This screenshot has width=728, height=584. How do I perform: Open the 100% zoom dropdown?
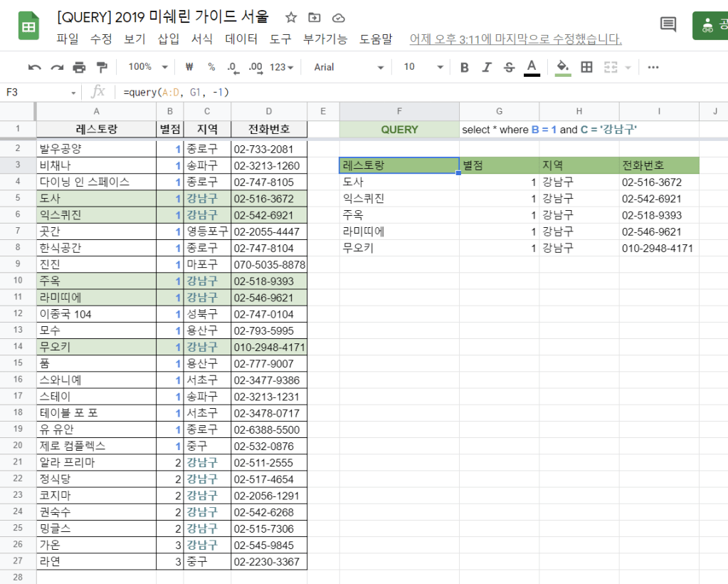tap(147, 67)
